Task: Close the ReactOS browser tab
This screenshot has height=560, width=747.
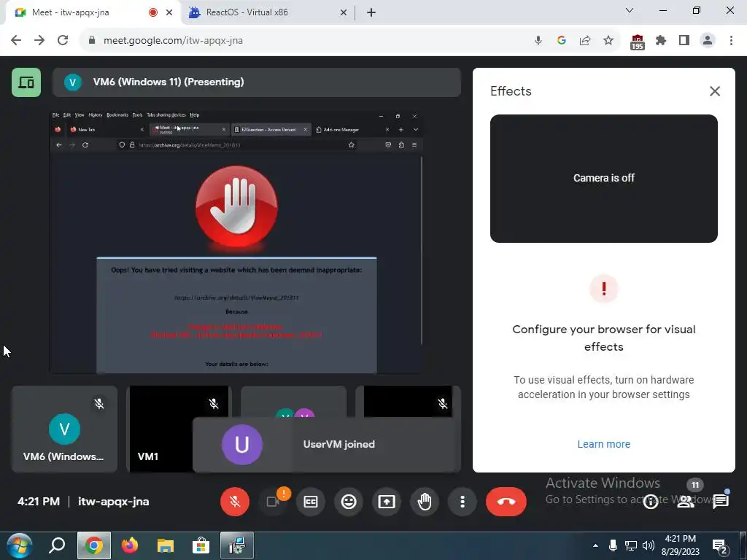Action: 343,12
